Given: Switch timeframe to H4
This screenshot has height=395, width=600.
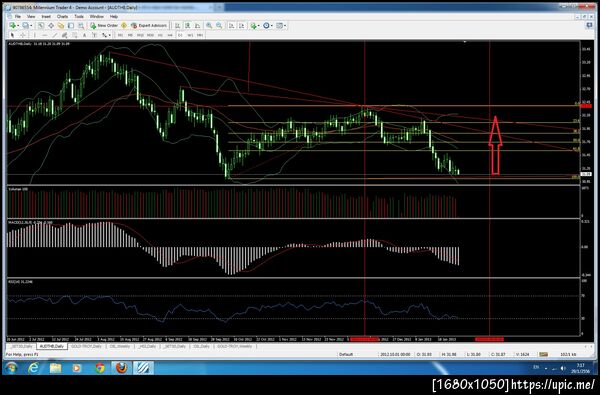Looking at the screenshot, I should [x=170, y=35].
